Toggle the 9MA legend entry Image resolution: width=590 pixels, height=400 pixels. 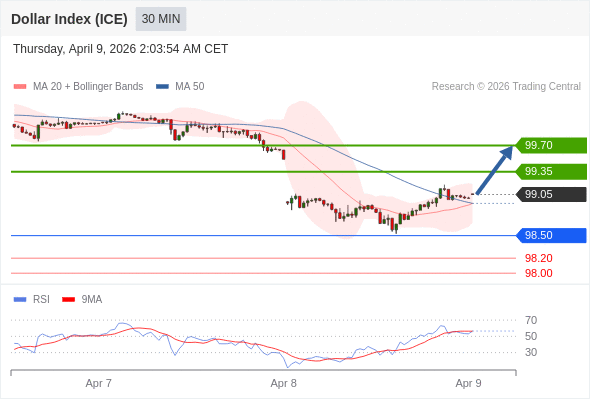pyautogui.click(x=82, y=300)
